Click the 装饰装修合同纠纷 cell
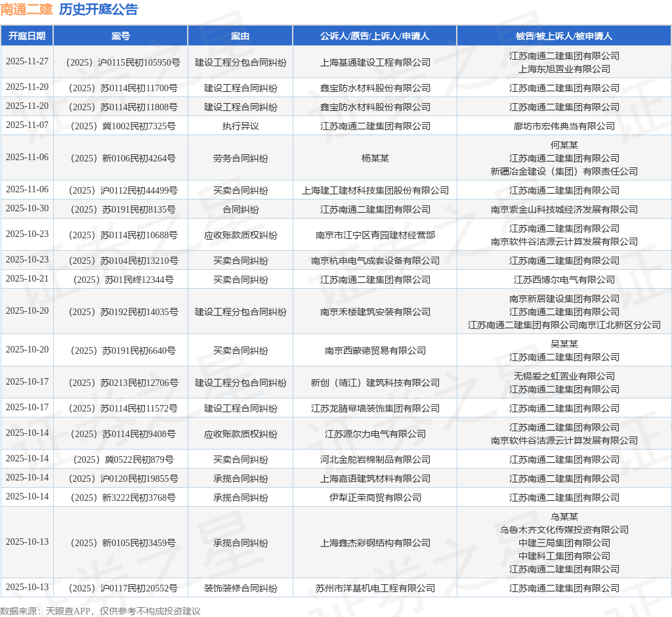This screenshot has height=617, width=672. [240, 588]
